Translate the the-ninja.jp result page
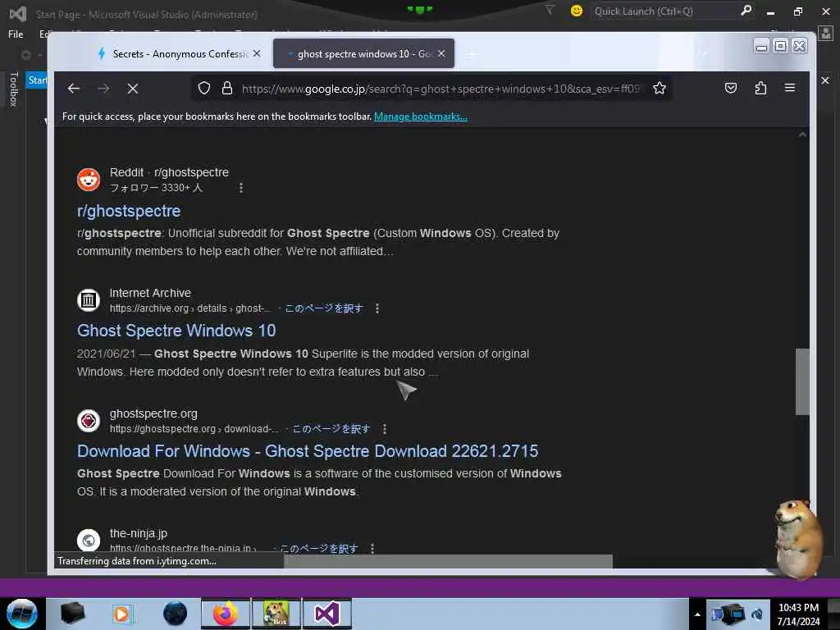 tap(319, 549)
